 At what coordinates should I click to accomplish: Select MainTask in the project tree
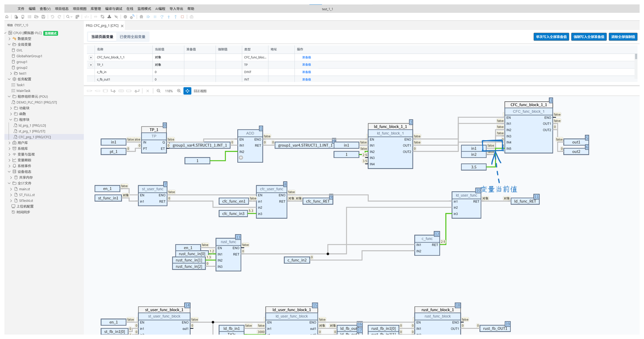(x=24, y=91)
